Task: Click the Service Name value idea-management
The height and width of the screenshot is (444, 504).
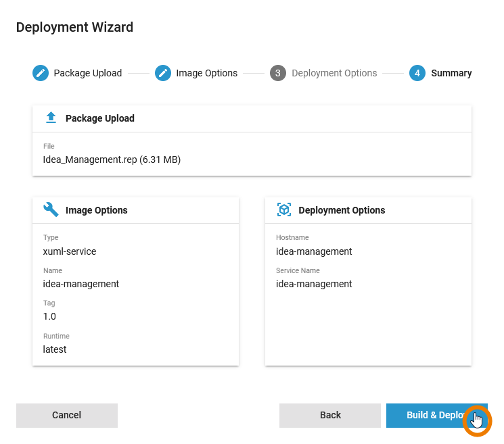Action: pyautogui.click(x=314, y=284)
